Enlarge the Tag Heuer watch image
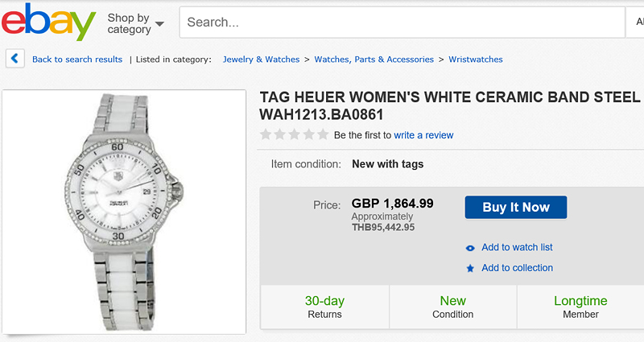Viewport: 644px width, 342px height. pyautogui.click(x=125, y=211)
